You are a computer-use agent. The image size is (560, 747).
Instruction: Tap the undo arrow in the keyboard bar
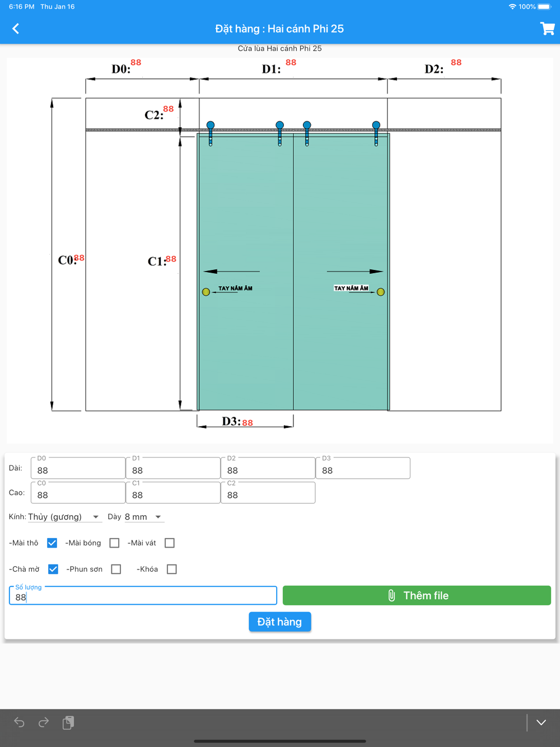coord(19,722)
